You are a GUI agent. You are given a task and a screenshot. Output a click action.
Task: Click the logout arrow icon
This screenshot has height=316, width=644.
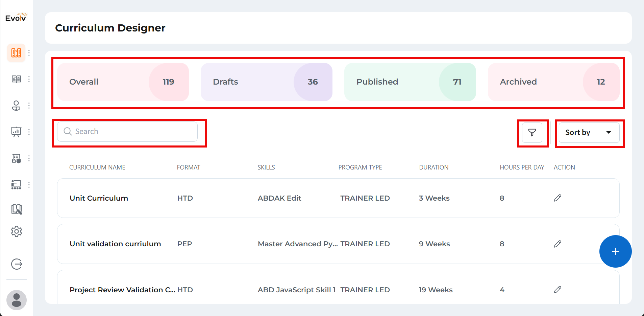coord(16,264)
